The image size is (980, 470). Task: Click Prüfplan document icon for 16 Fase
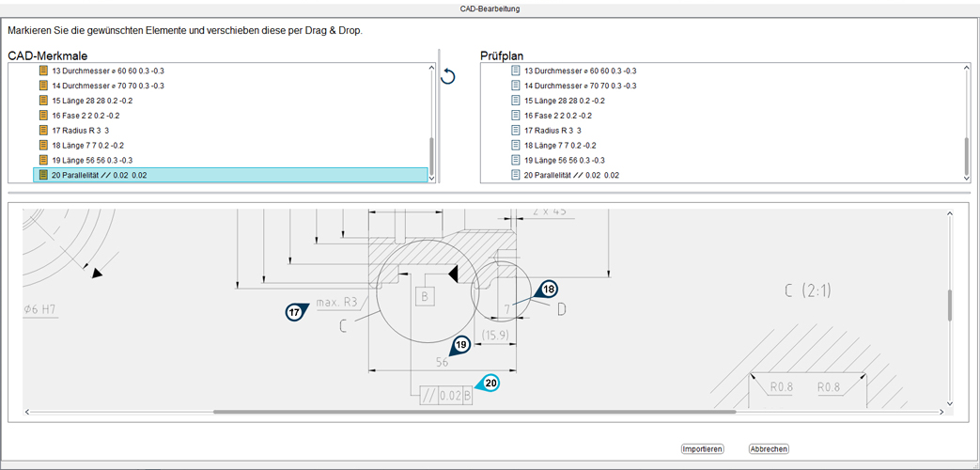pyautogui.click(x=516, y=116)
